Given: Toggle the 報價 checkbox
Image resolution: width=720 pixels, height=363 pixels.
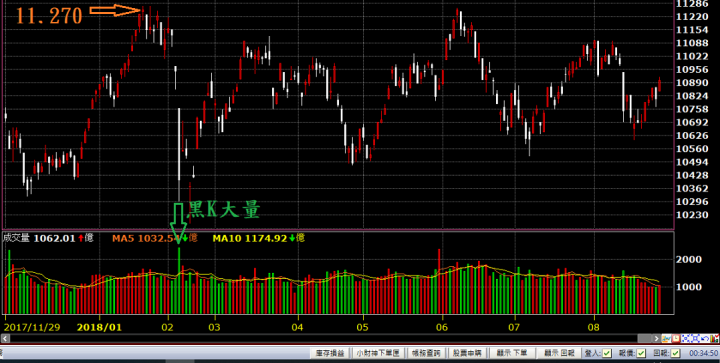Looking at the screenshot, I should 641,353.
